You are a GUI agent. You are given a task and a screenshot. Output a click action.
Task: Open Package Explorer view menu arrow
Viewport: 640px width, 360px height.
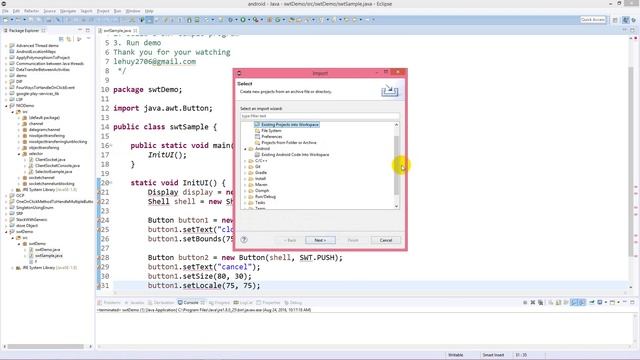(x=88, y=39)
